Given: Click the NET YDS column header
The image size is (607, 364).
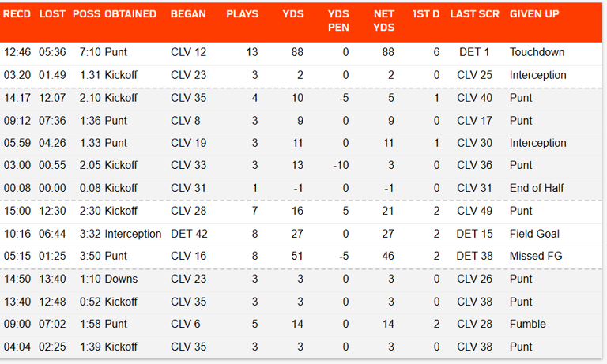Looking at the screenshot, I should coord(384,21).
